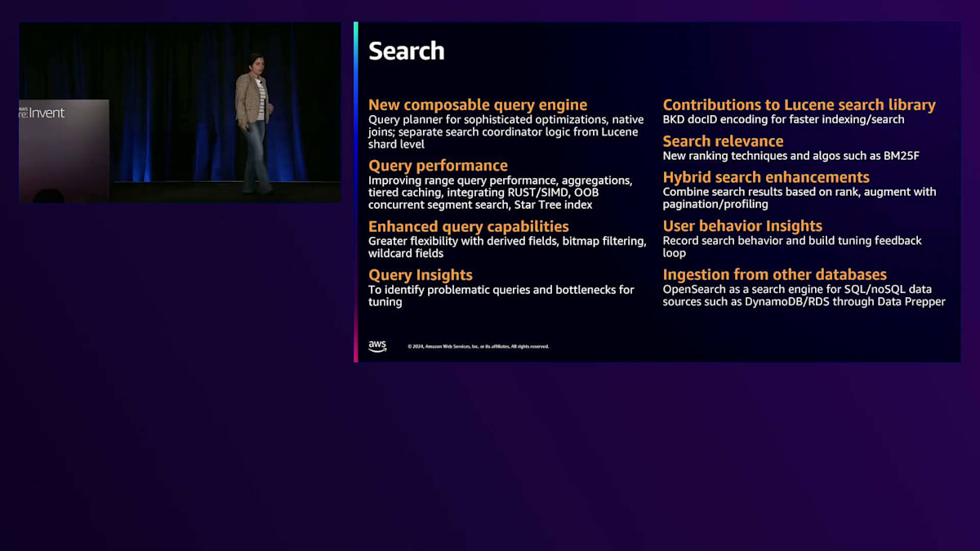Click the 'Hybrid search enhancements' heading
The width and height of the screenshot is (980, 551).
[766, 177]
